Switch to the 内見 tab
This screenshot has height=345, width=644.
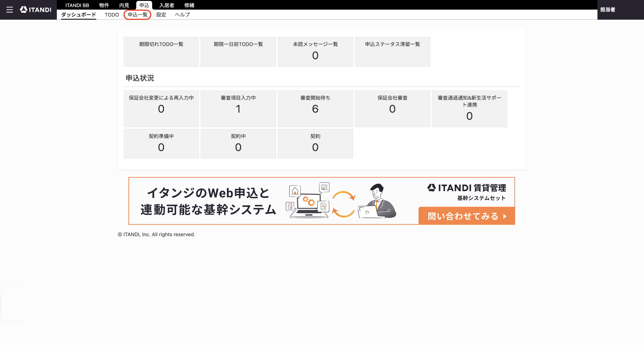pos(124,5)
